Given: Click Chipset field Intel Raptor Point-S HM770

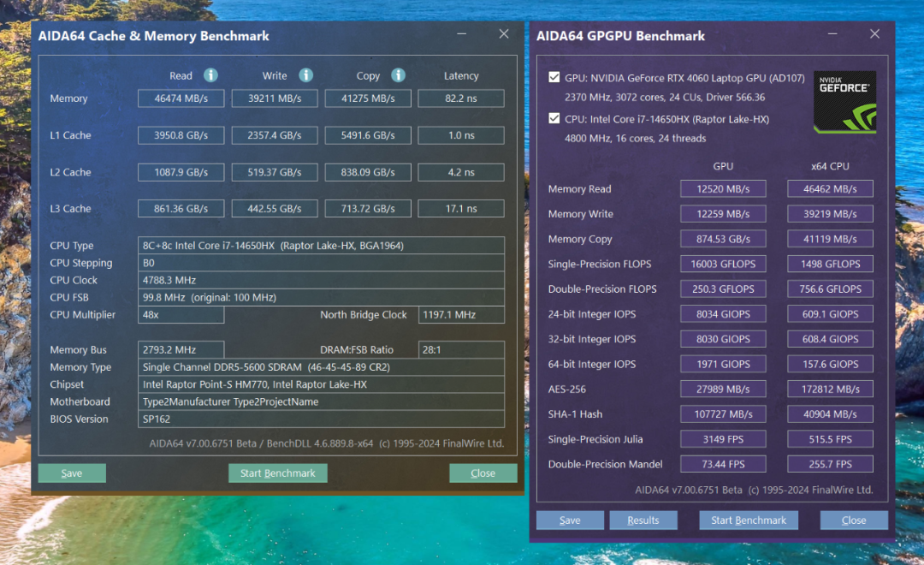Looking at the screenshot, I should [321, 384].
